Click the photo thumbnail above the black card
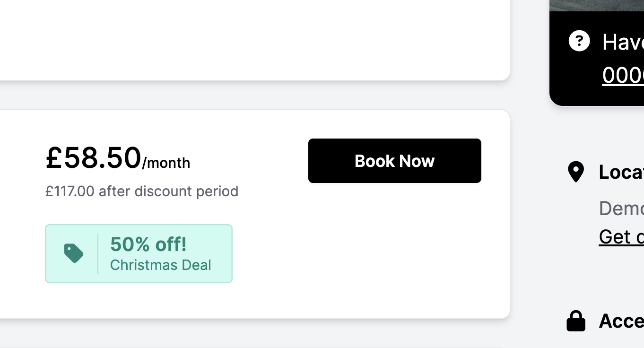The height and width of the screenshot is (348, 644). point(597,5)
